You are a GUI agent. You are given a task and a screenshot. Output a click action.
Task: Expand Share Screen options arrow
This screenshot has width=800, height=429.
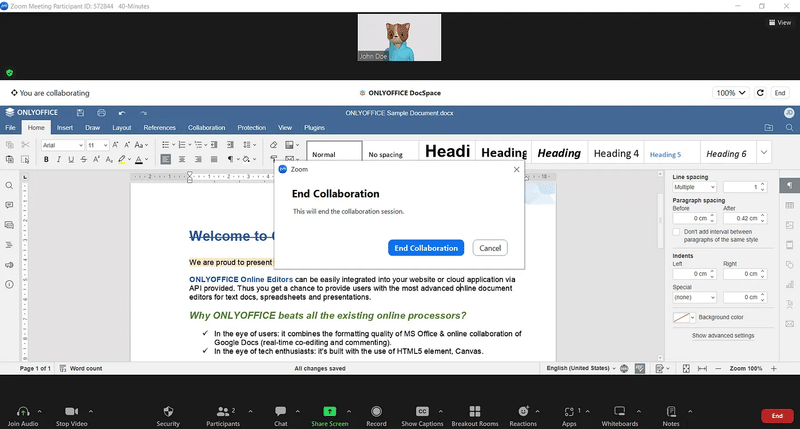349,411
